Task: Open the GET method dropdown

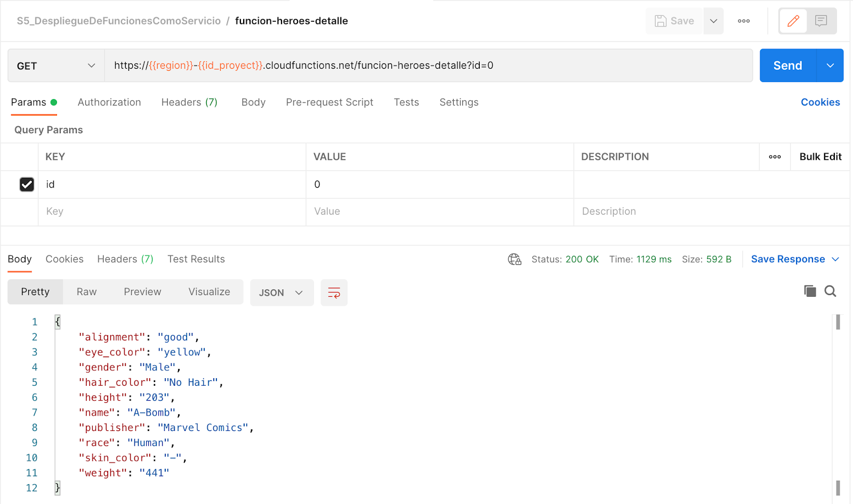Action: click(56, 66)
